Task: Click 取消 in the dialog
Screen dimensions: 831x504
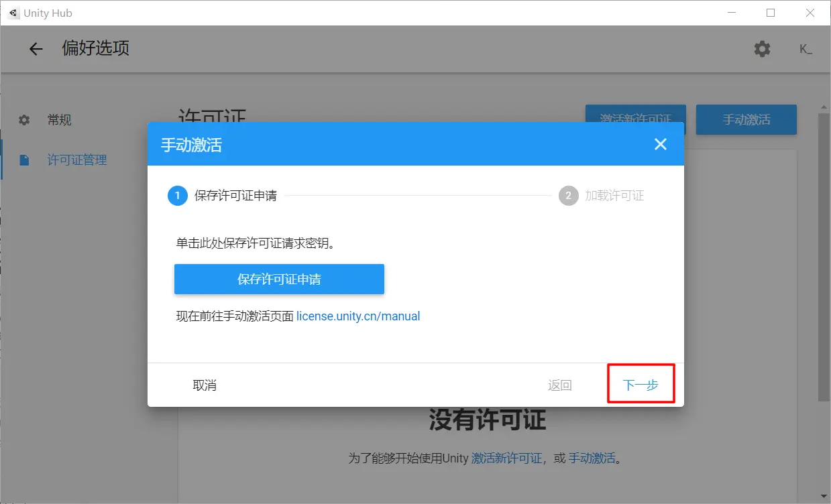Action: point(205,385)
